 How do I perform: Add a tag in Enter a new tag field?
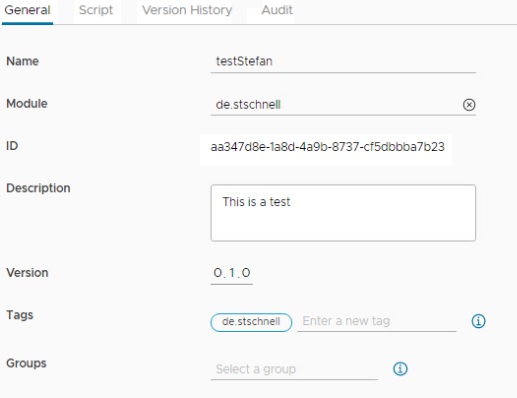(377, 321)
